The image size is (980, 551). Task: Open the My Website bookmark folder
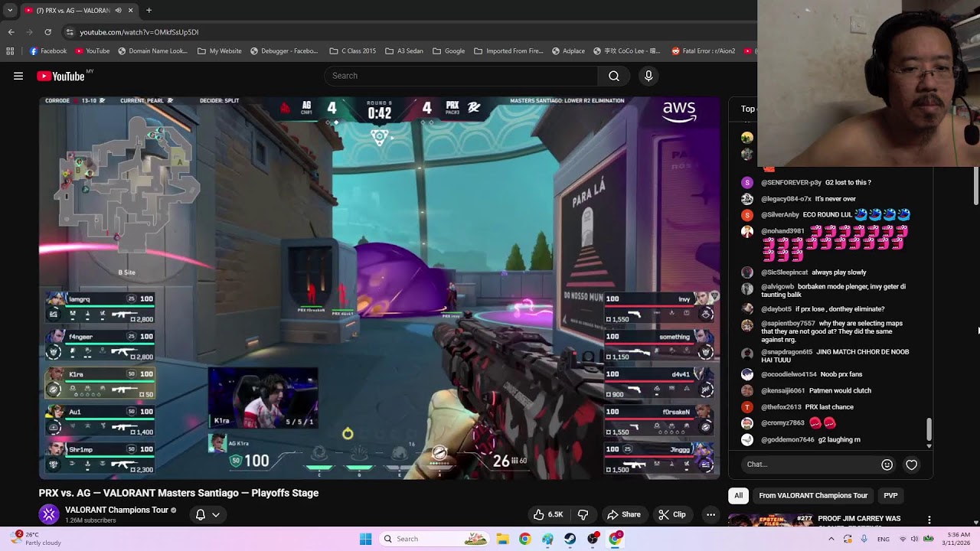(219, 51)
